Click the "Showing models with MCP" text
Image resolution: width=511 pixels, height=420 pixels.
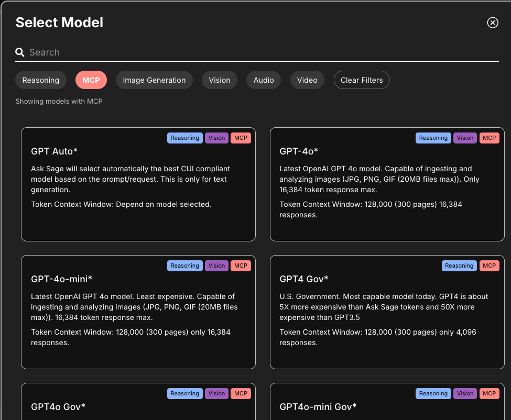59,101
